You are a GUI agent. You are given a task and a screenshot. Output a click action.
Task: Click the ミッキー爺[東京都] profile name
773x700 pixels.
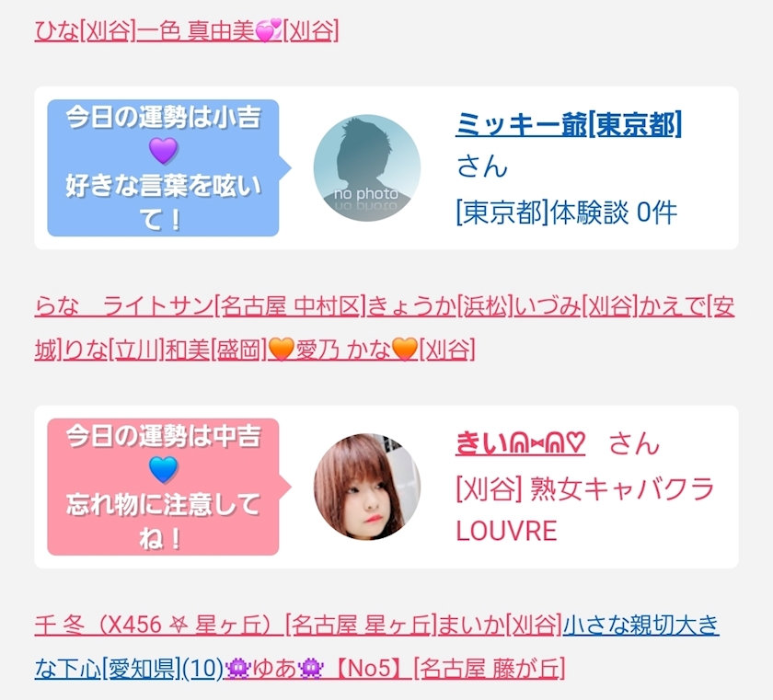[x=569, y=123]
